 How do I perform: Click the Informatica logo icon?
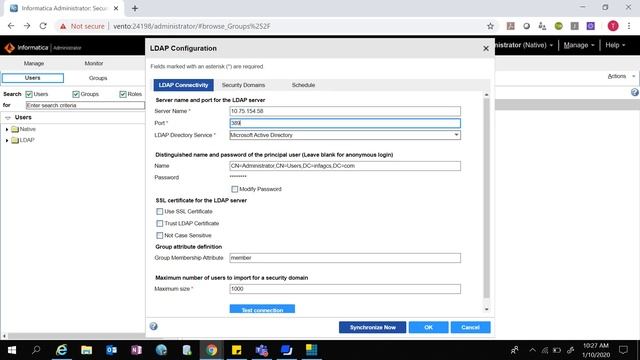coord(9,48)
